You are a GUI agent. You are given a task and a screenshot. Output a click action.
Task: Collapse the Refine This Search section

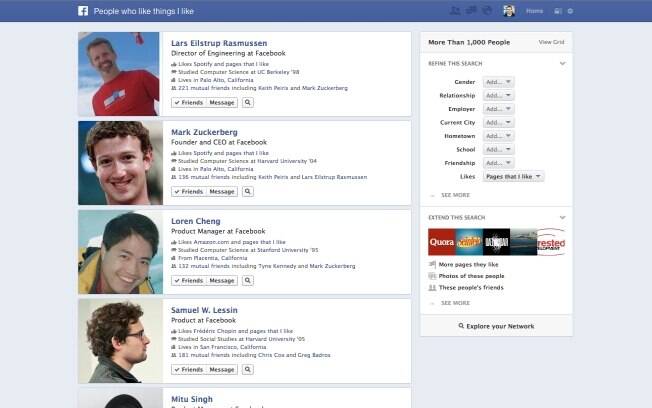pyautogui.click(x=563, y=64)
